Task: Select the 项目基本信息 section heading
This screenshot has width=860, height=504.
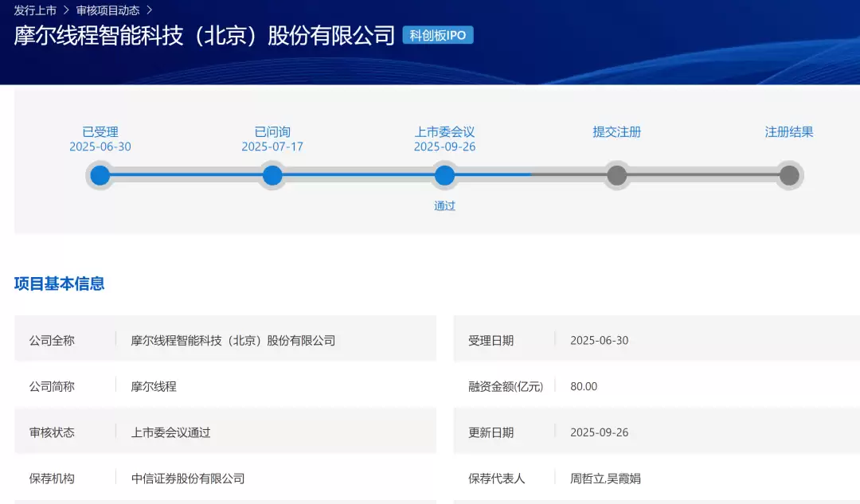Action: click(58, 283)
